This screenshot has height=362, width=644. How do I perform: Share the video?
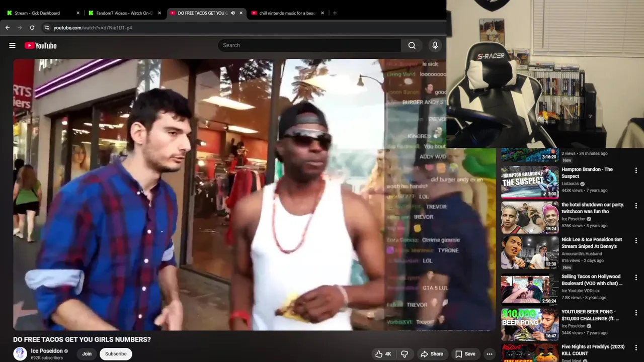[x=432, y=354]
